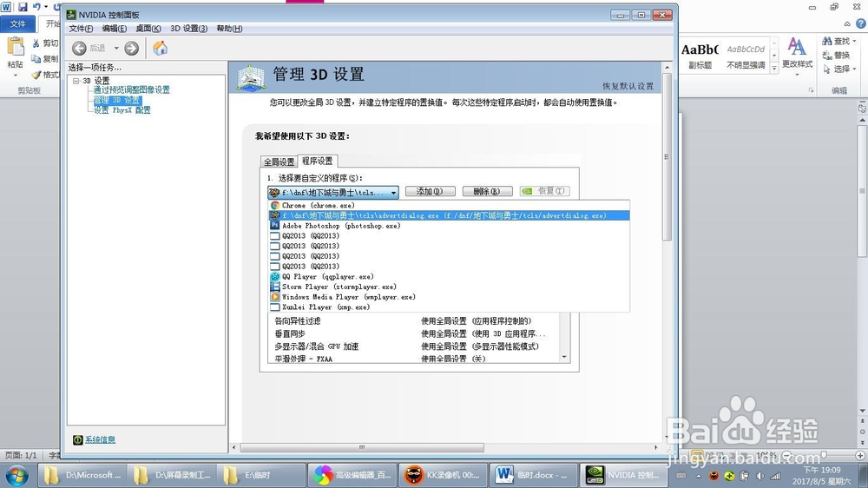Choose Windows Media Player (wmplayer.exe) entry
The height and width of the screenshot is (488, 868).
point(449,297)
